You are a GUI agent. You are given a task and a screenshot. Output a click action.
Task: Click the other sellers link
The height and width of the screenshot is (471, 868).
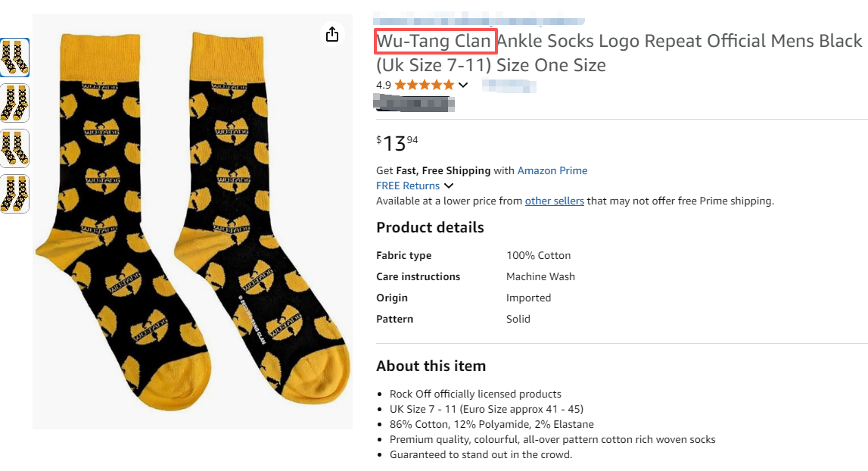point(555,201)
